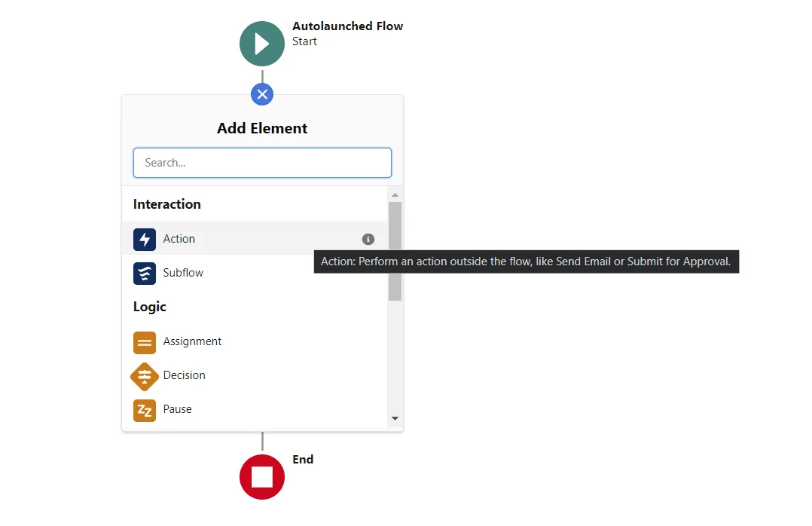Select Decision from the element list

pyautogui.click(x=184, y=377)
